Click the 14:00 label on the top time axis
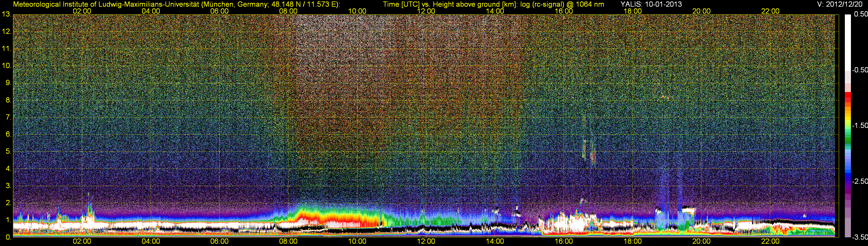 coord(495,11)
